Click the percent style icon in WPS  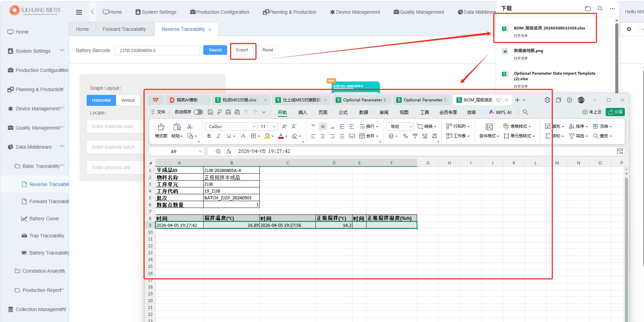[x=405, y=136]
